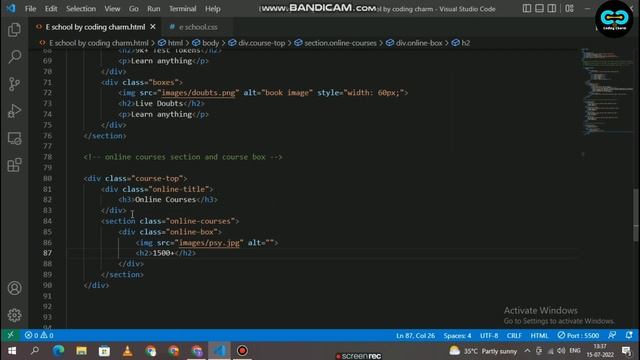Open Microsoft Store from taskbar
The image size is (640, 360).
tap(104, 351)
